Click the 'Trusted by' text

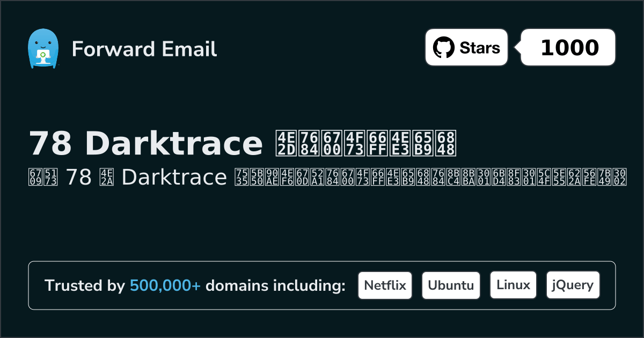pos(84,286)
